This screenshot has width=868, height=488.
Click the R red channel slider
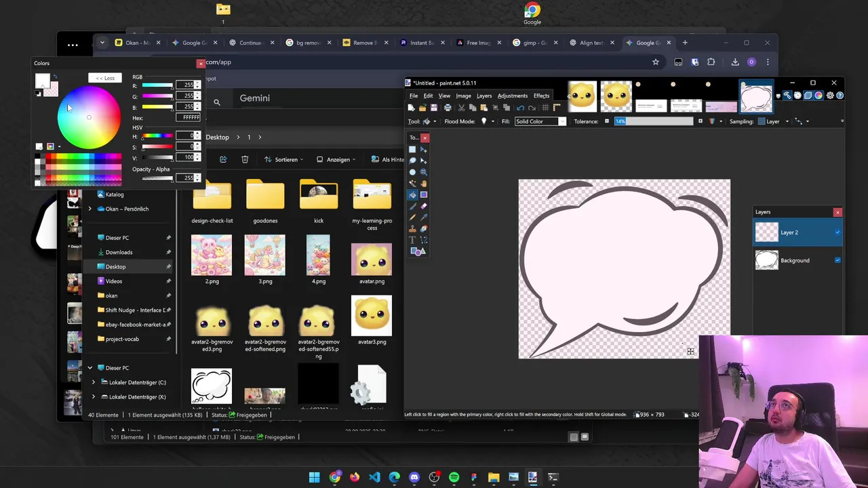tap(157, 85)
